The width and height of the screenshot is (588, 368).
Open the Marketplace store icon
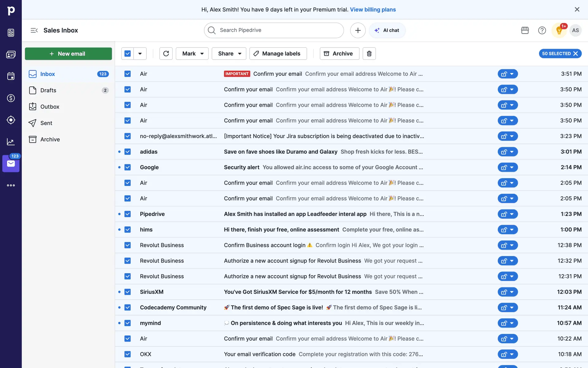[x=525, y=30]
